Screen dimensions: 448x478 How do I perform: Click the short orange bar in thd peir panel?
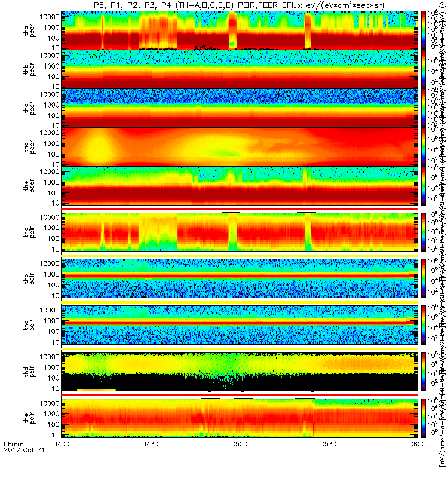click(96, 390)
